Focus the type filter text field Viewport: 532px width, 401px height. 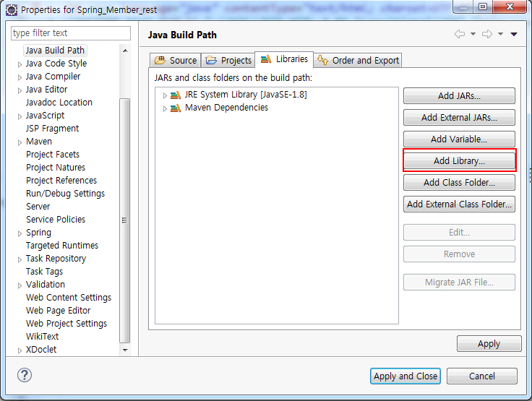coord(71,33)
